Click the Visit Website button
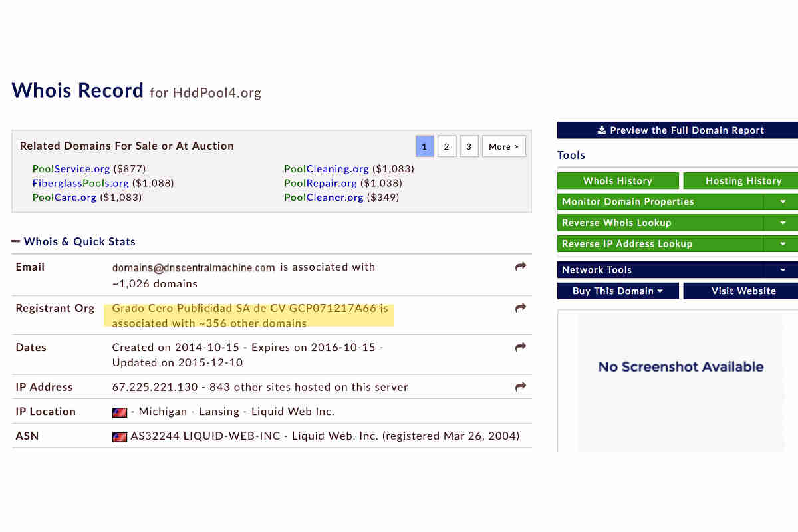The image size is (798, 532). point(743,291)
